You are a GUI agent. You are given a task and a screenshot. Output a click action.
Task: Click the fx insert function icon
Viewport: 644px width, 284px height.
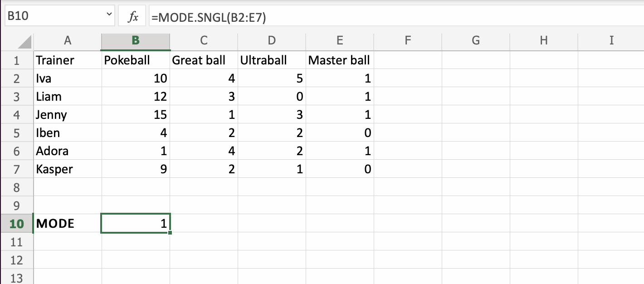point(133,18)
